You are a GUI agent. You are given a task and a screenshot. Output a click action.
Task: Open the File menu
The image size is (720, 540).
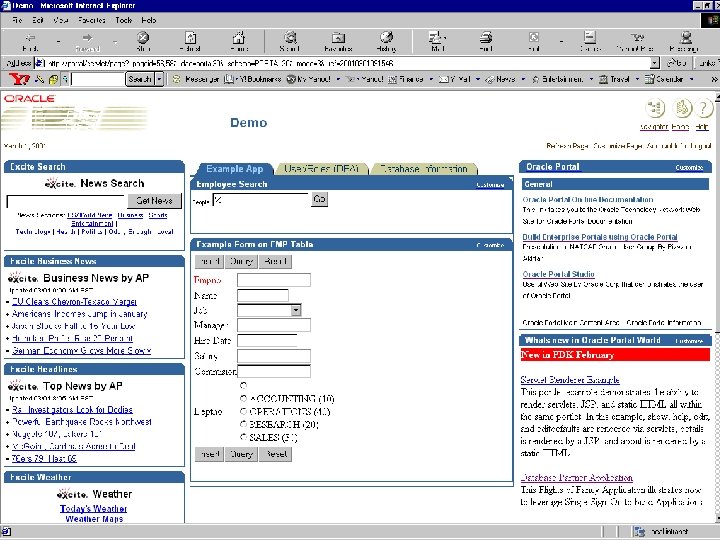[17, 20]
